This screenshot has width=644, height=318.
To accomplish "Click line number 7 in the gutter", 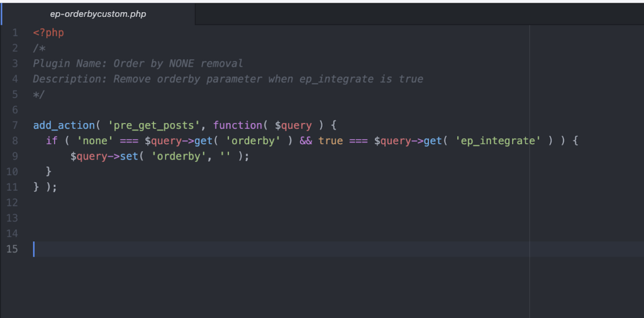I will click(x=15, y=125).
